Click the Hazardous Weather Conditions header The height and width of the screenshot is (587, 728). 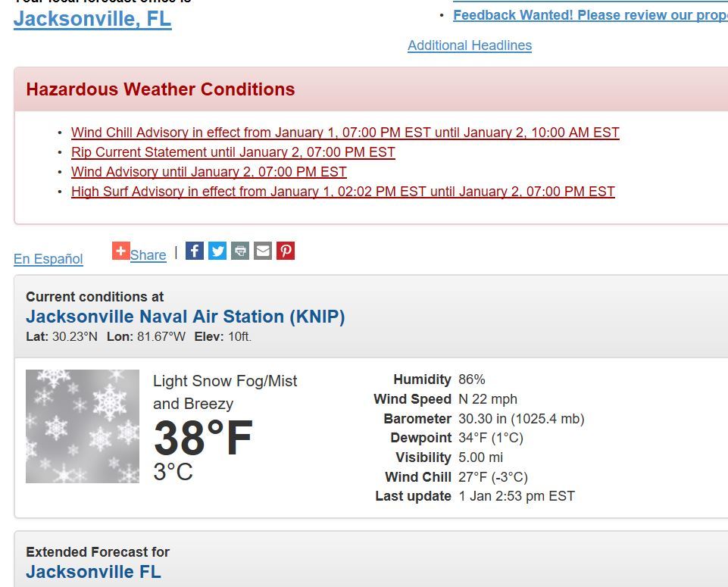(161, 89)
